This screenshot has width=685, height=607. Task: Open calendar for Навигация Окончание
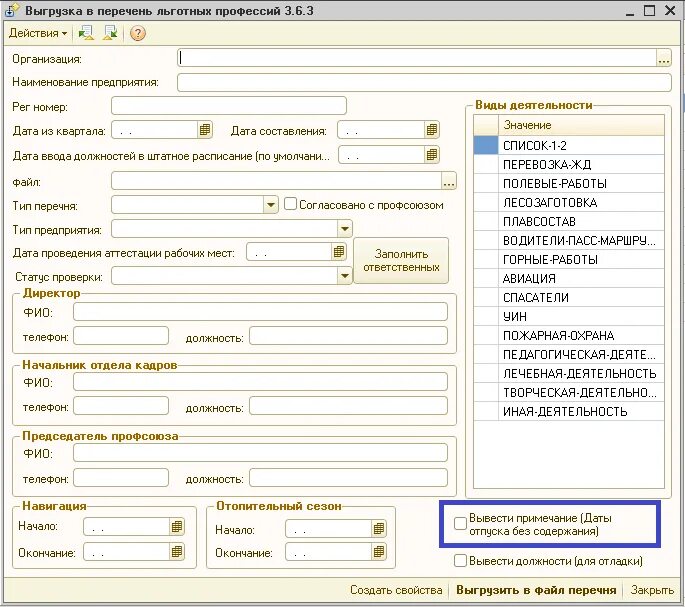click(x=176, y=552)
